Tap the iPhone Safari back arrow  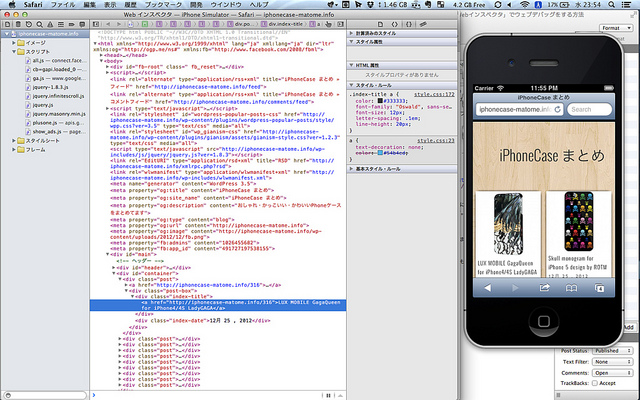[488, 288]
